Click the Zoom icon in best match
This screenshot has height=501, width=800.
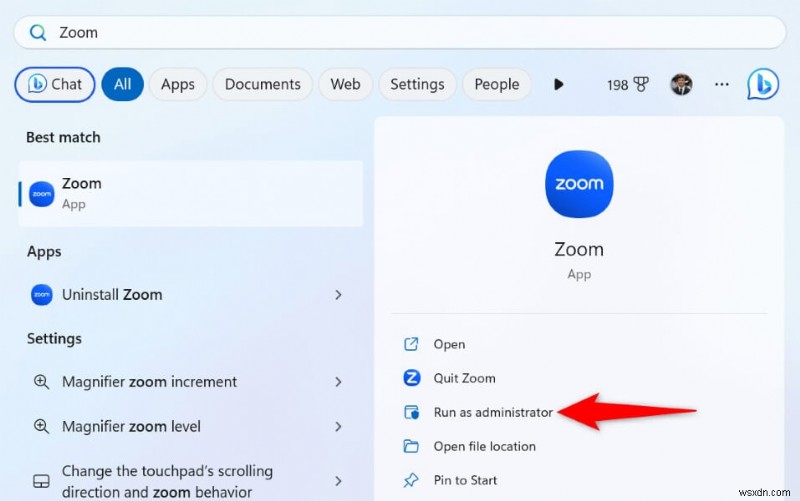[42, 194]
